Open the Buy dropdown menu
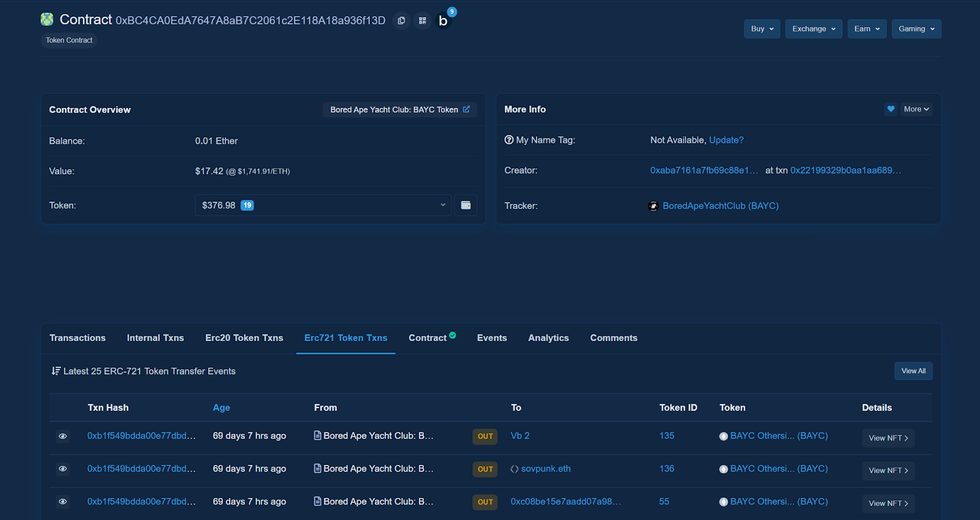 (762, 29)
